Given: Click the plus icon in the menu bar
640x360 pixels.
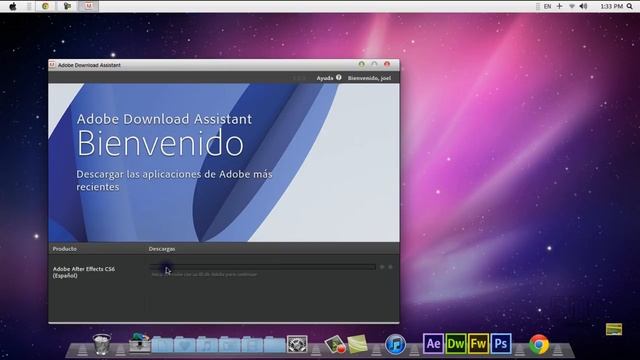Looking at the screenshot, I should (559, 6).
